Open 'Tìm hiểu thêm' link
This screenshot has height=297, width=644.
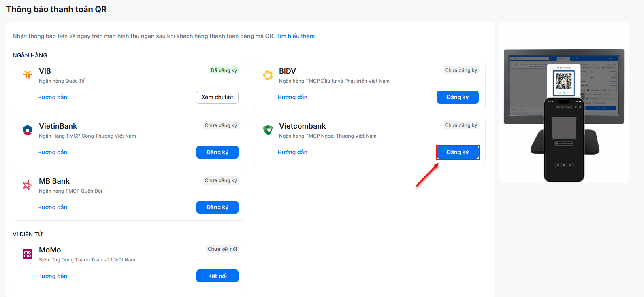296,36
